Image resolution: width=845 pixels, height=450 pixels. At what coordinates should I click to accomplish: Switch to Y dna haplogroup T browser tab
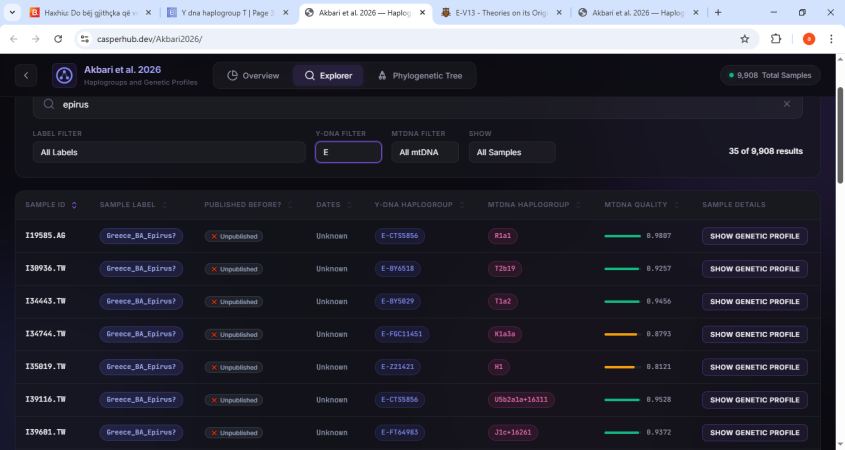226,12
